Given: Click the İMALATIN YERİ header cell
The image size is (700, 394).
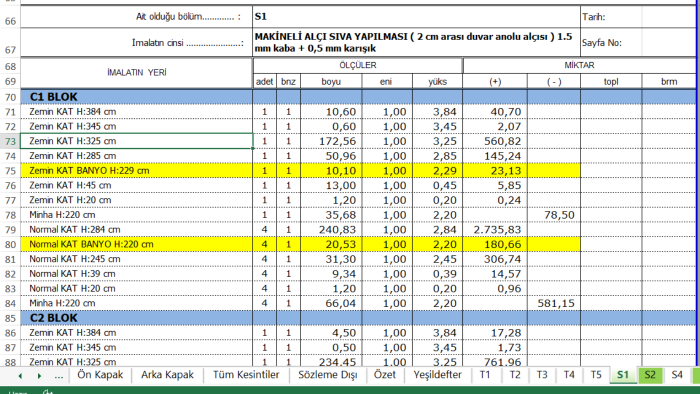Looking at the screenshot, I should click(x=137, y=73).
